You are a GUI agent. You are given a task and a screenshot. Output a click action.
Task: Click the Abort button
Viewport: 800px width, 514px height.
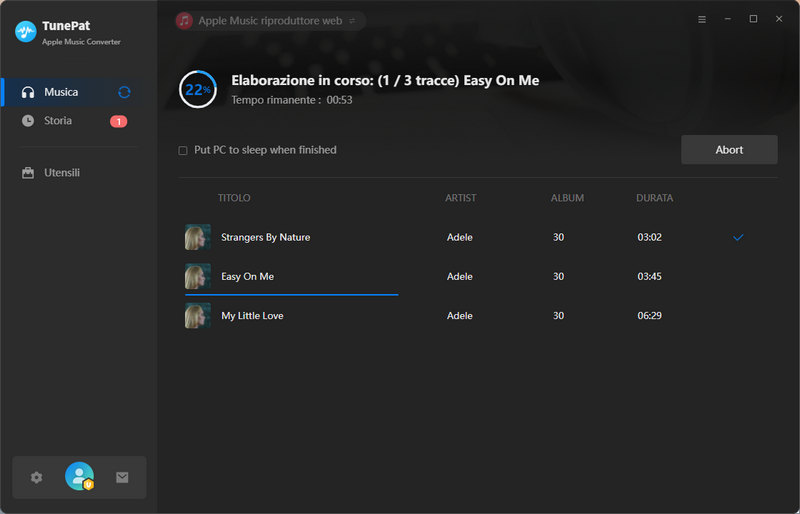click(729, 150)
